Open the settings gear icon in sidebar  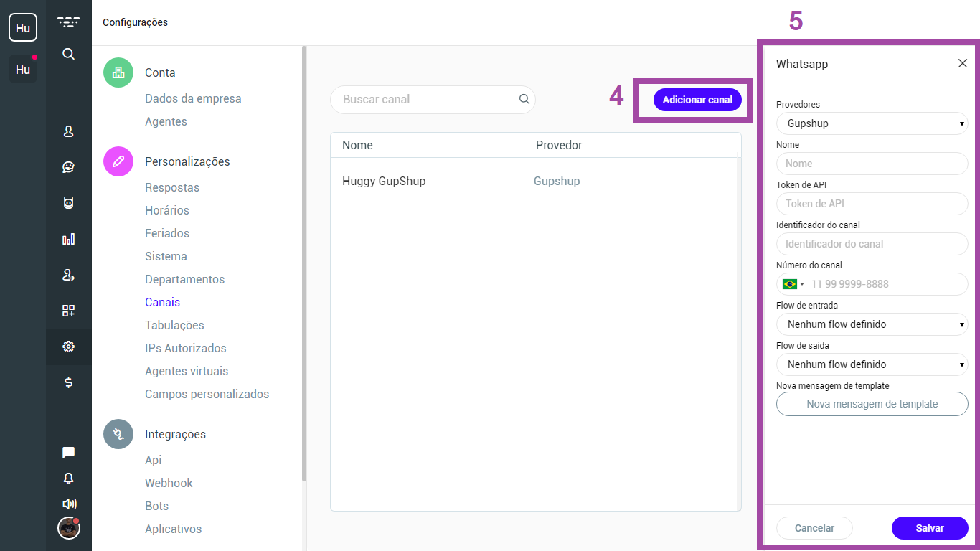(68, 347)
